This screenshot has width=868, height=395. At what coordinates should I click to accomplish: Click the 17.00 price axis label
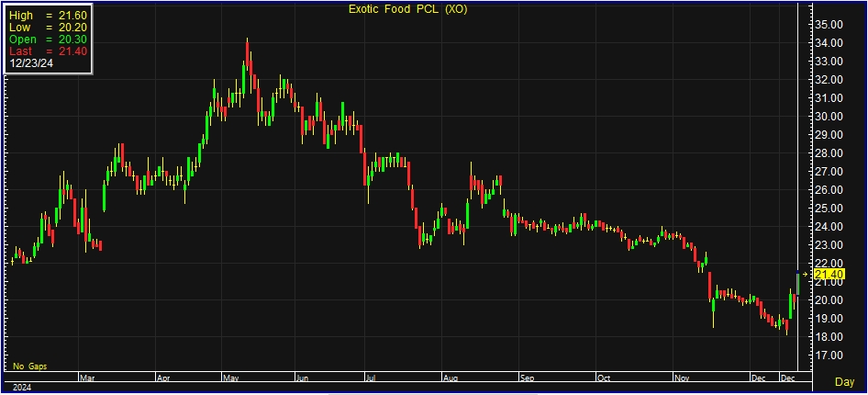pyautogui.click(x=829, y=355)
